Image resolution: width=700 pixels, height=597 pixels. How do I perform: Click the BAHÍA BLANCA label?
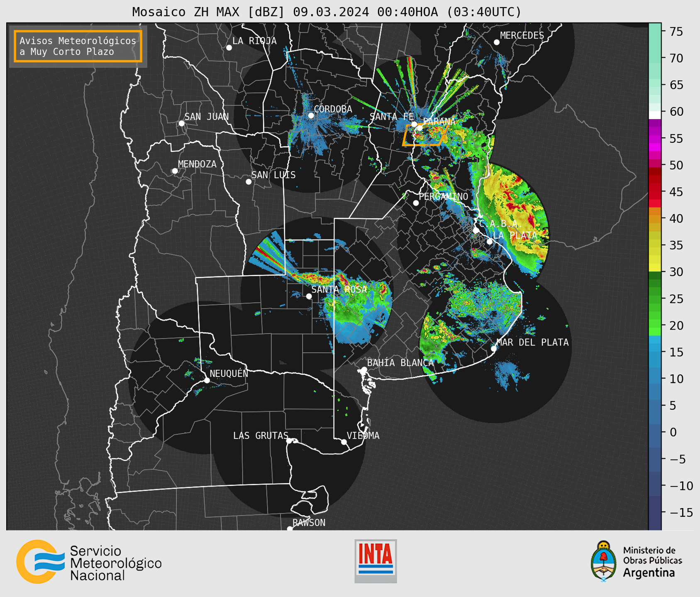(400, 363)
